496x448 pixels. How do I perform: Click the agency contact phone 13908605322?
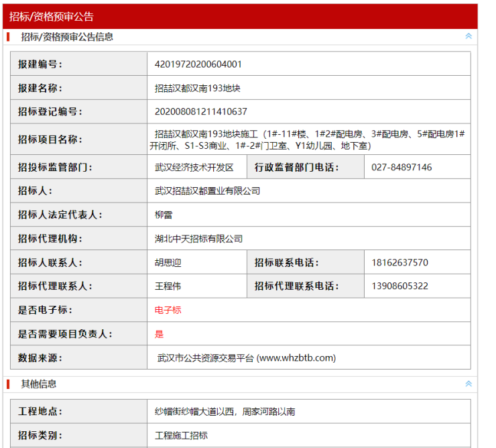[x=399, y=286]
